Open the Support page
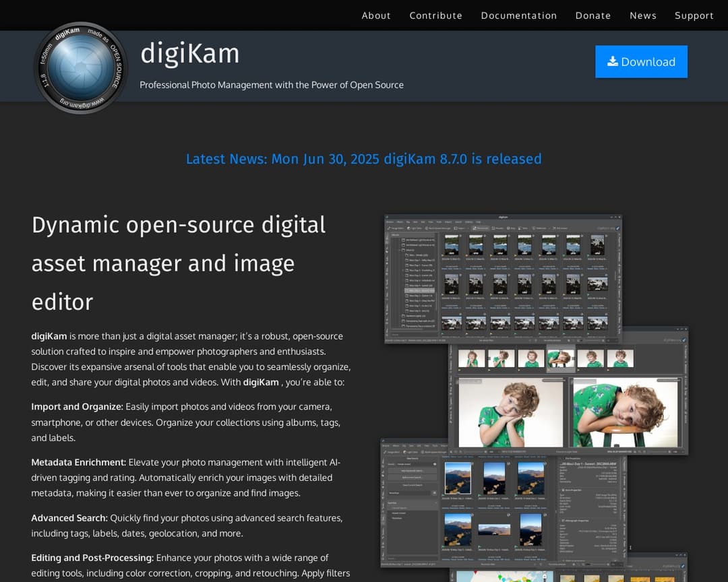 (694, 15)
